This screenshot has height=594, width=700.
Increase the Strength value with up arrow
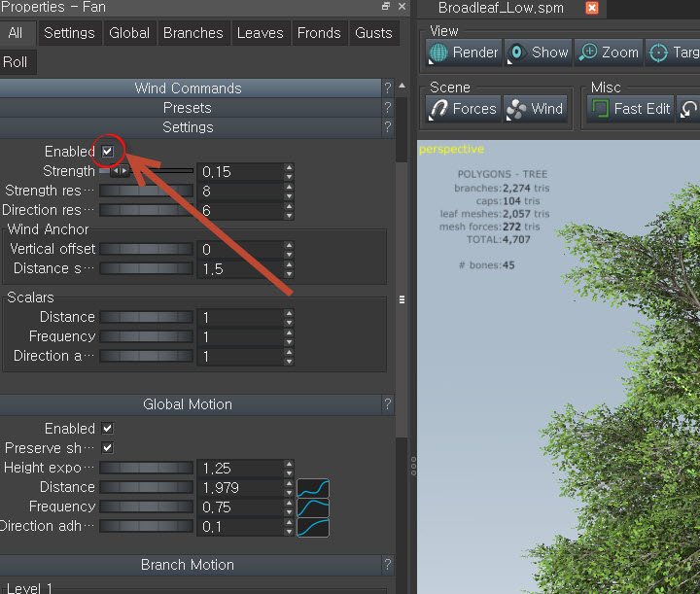(x=290, y=167)
